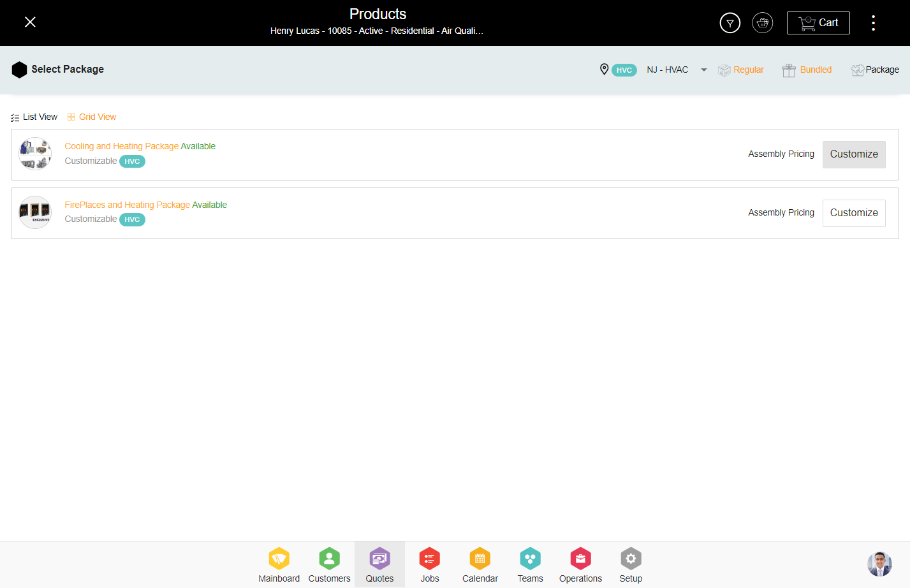910x588 pixels.
Task: Click the Package icon beside the Package label
Action: (x=858, y=70)
